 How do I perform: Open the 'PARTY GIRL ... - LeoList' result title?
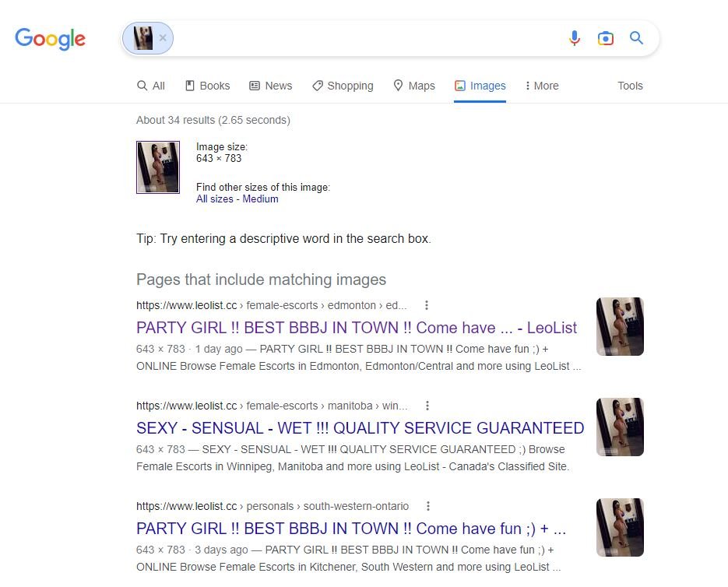tap(356, 328)
